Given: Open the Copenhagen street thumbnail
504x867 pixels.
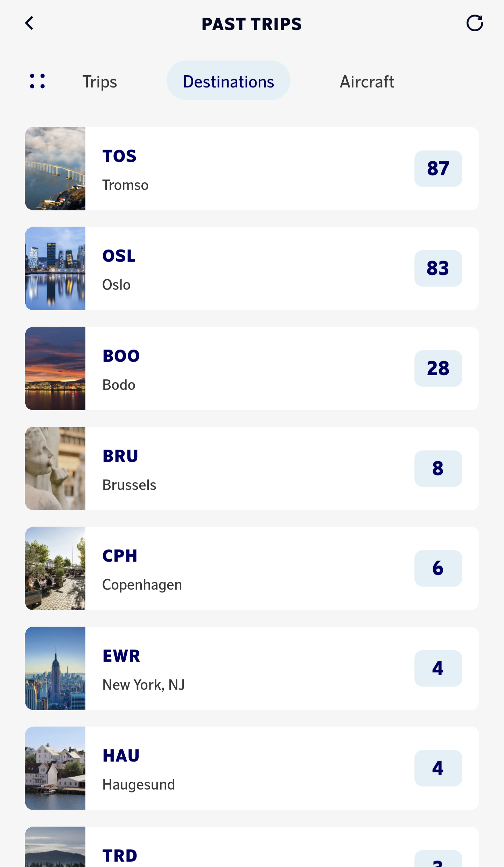Looking at the screenshot, I should (x=55, y=568).
